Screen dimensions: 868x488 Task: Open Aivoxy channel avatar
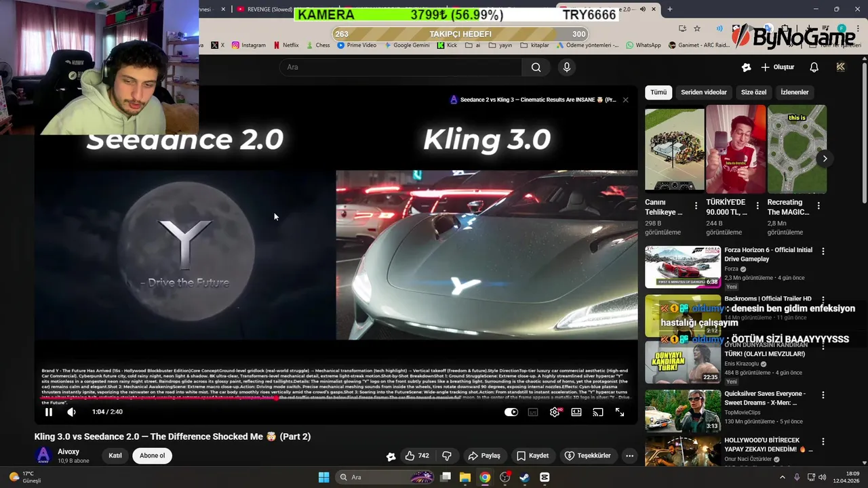[x=43, y=455]
